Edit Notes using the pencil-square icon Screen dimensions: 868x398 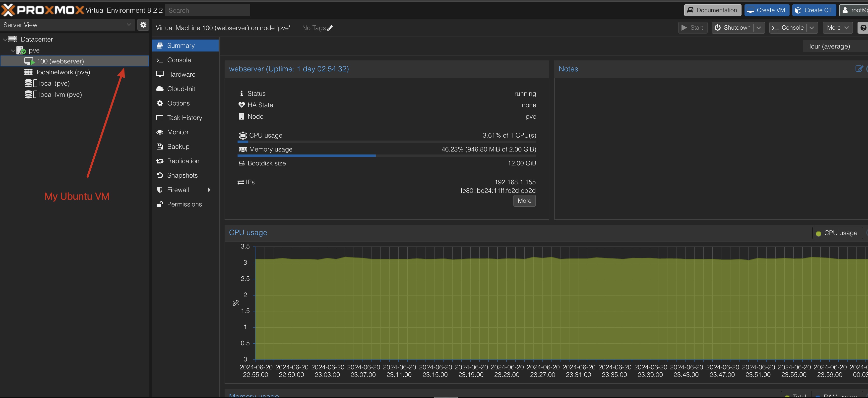click(x=859, y=69)
